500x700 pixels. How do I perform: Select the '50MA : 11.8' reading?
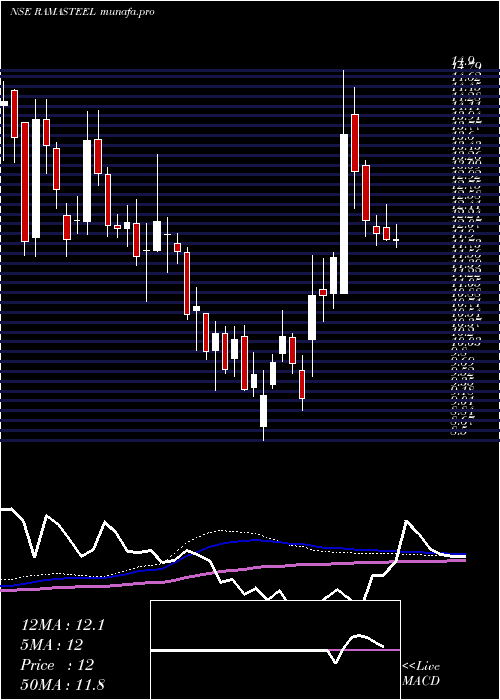[63, 684]
